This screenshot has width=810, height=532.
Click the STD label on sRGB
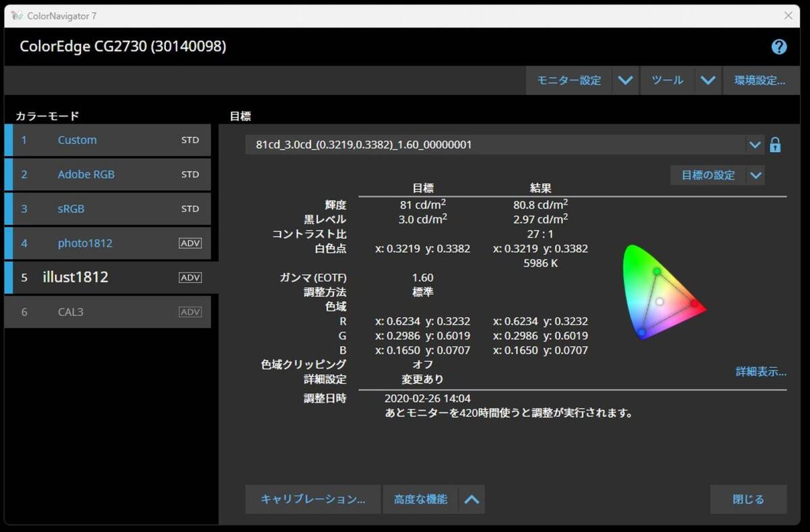coord(190,209)
